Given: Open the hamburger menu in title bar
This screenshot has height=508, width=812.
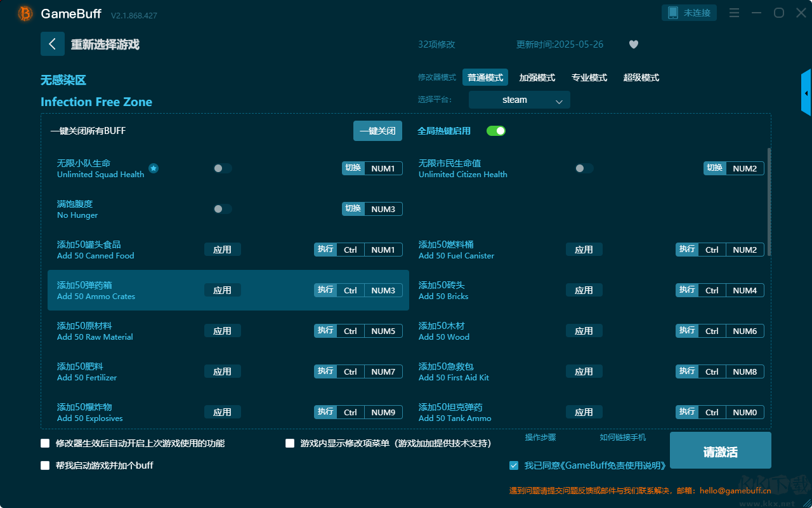Looking at the screenshot, I should tap(734, 13).
